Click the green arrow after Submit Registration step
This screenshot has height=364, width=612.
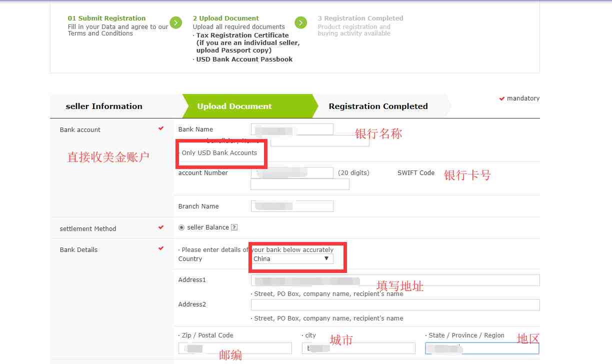[x=175, y=22]
